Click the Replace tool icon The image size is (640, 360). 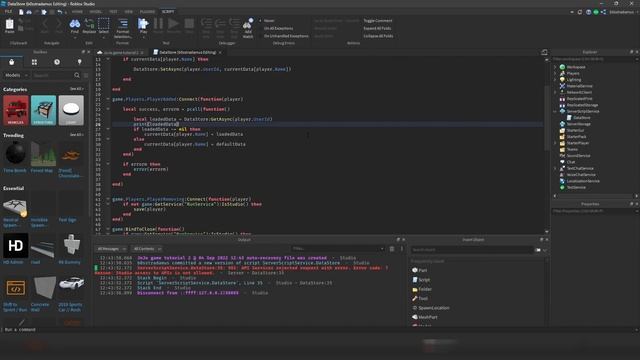click(89, 25)
